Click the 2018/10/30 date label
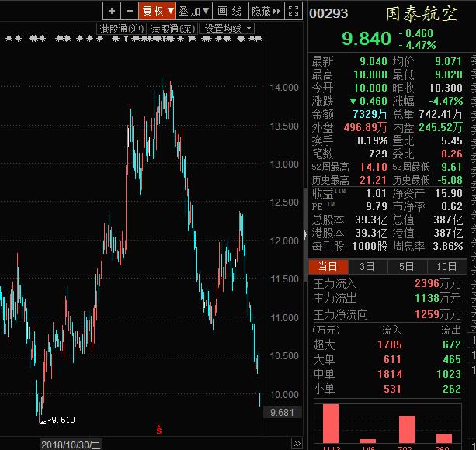Viewport: 476px width, 450px height. click(x=71, y=445)
